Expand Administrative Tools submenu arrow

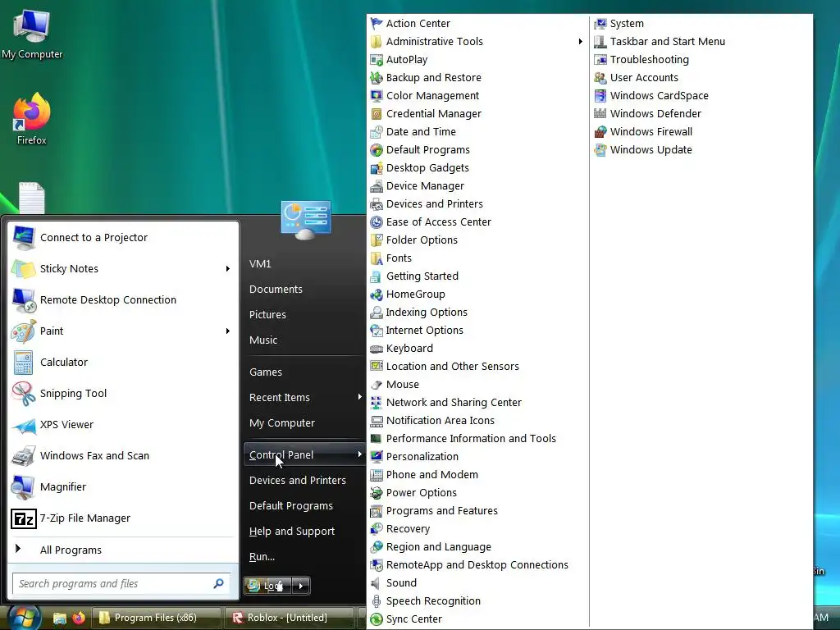pyautogui.click(x=580, y=42)
